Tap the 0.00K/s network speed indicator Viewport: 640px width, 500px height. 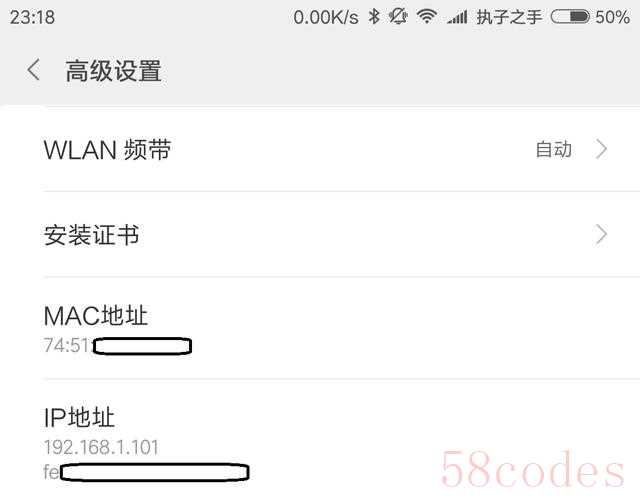326,18
